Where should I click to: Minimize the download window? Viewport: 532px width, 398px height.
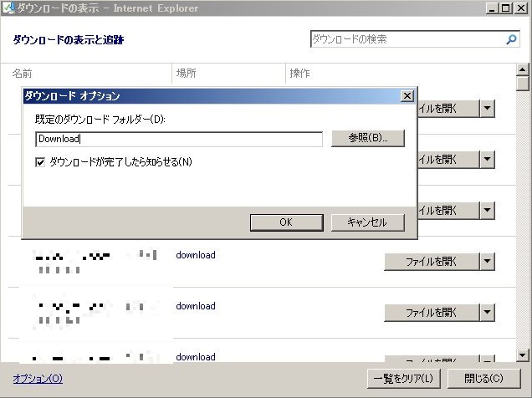click(x=492, y=8)
